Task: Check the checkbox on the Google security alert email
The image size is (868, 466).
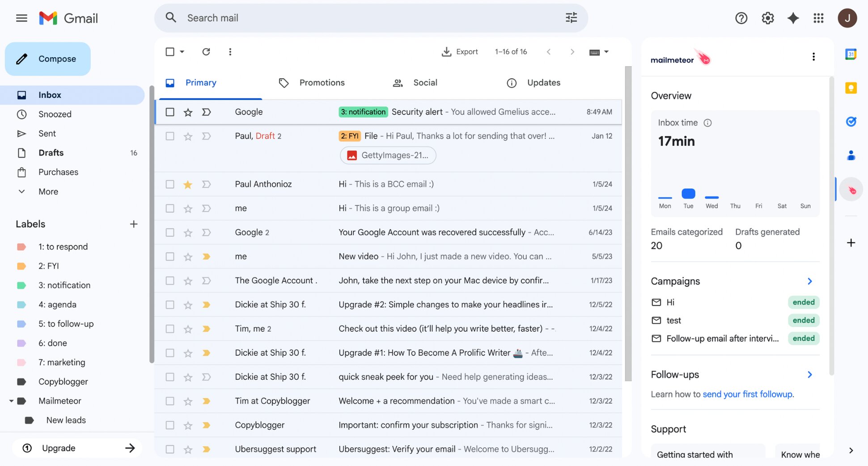Action: click(x=170, y=112)
